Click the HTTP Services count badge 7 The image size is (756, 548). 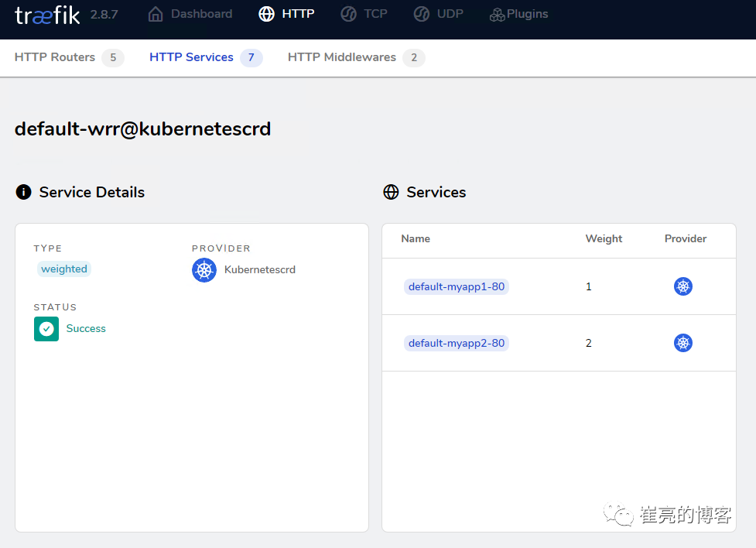(251, 58)
